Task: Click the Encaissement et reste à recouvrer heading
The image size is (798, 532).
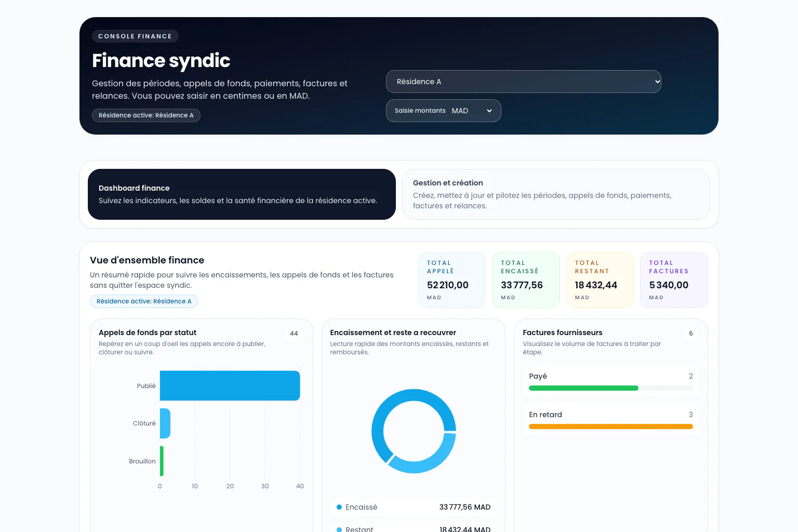Action: tap(393, 332)
